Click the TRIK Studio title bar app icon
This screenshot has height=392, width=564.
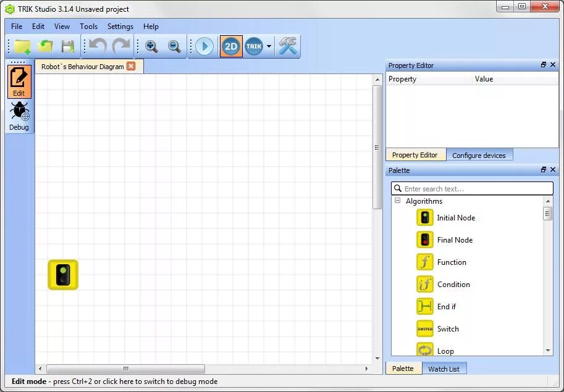[x=10, y=9]
